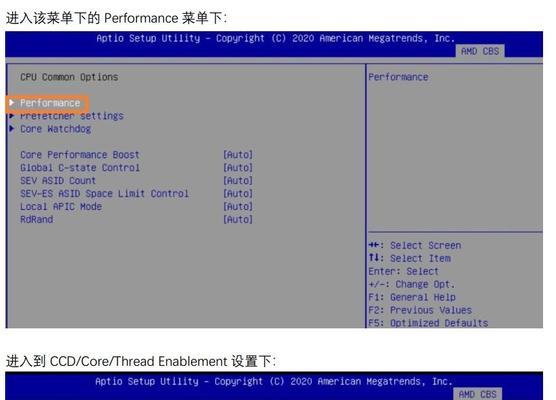Click the Select Screen key hint

point(415,245)
